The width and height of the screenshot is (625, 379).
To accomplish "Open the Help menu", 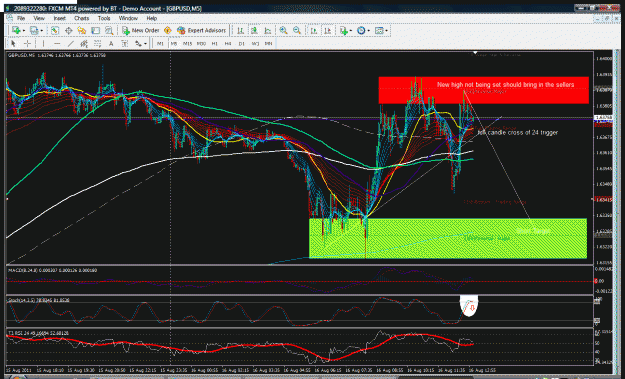I will (x=151, y=18).
